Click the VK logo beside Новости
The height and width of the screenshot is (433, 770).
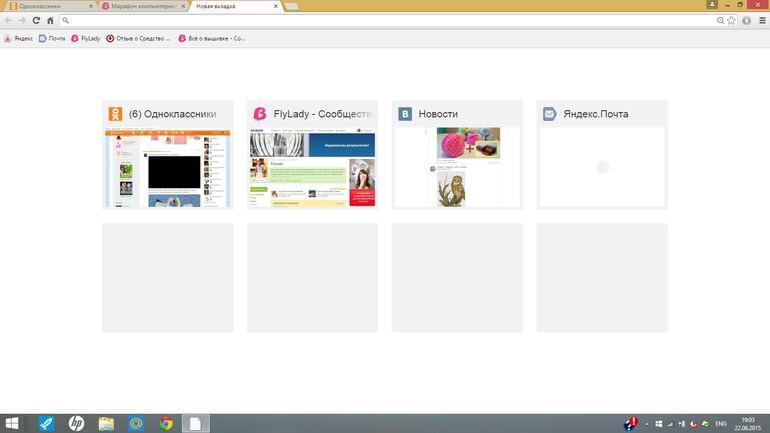pyautogui.click(x=405, y=114)
